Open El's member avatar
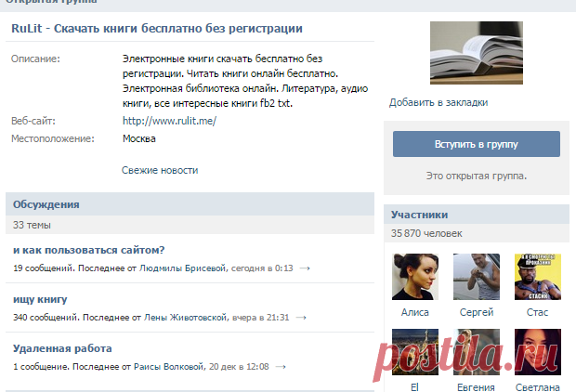Image resolution: width=576 pixels, height=392 pixels. 415,352
